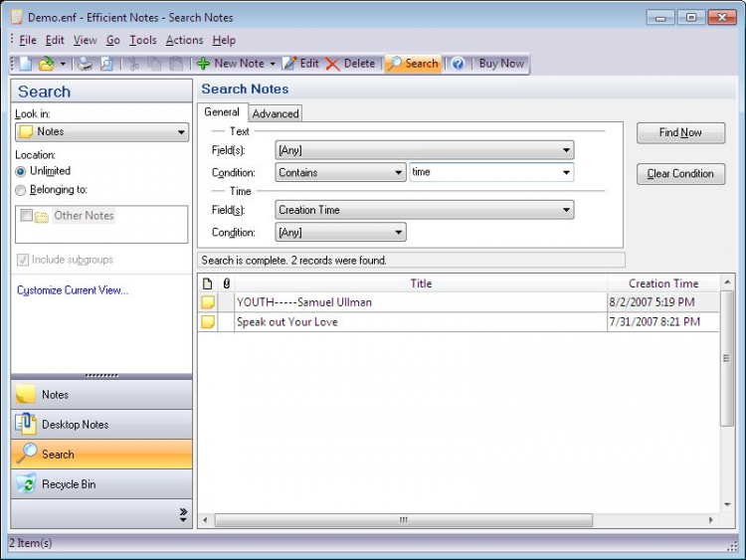Expand the New Note dropdown arrow
Screen dimensions: 746x560
[x=273, y=64]
